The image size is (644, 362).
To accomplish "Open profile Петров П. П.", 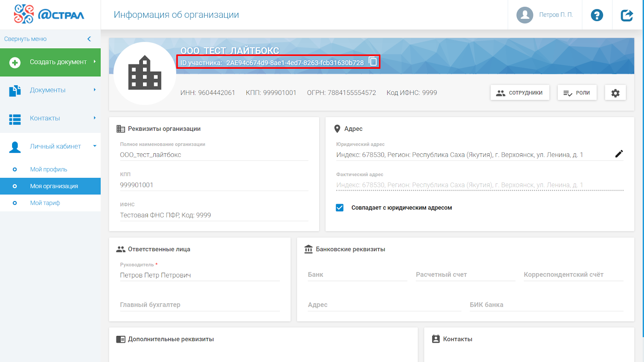I will tap(556, 15).
